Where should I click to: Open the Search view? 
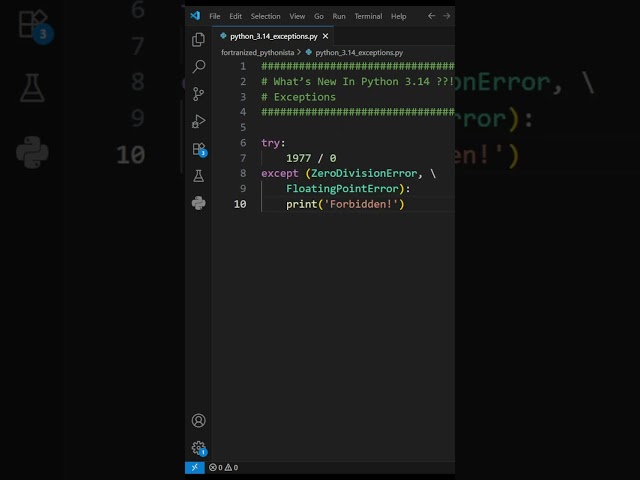coord(198,67)
